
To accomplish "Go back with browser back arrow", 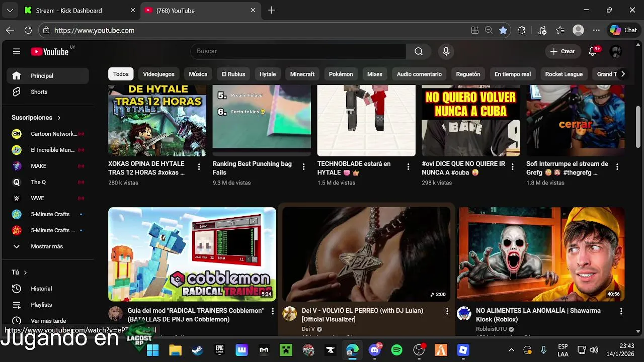I will [x=10, y=30].
